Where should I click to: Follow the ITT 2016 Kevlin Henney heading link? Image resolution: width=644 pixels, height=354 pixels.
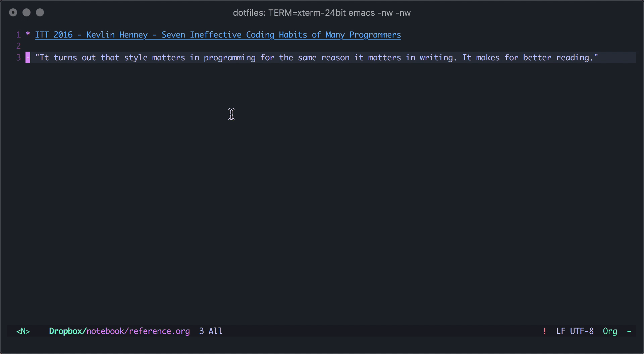[217, 35]
